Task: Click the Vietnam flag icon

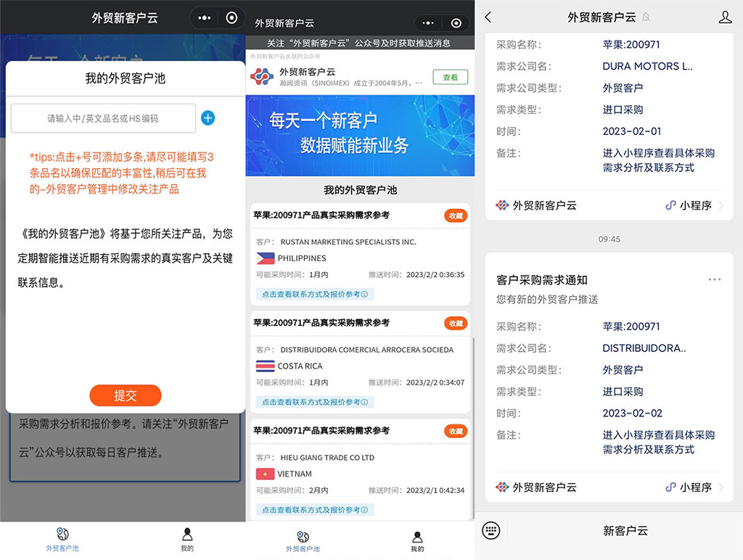Action: [x=266, y=474]
